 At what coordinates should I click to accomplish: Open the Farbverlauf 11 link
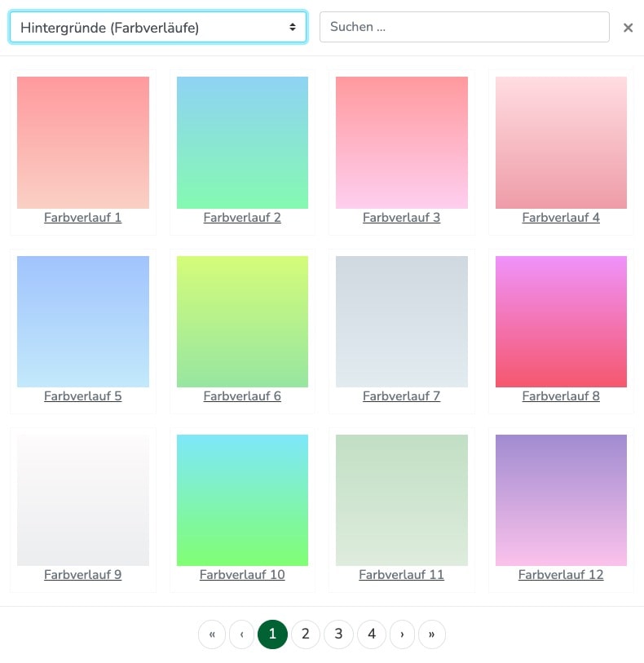pyautogui.click(x=401, y=575)
